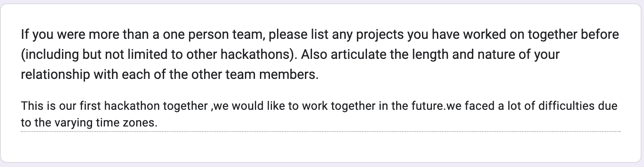Place cursor at end of 'varying time zones.'
This screenshot has height=167, width=644.
pyautogui.click(x=159, y=123)
